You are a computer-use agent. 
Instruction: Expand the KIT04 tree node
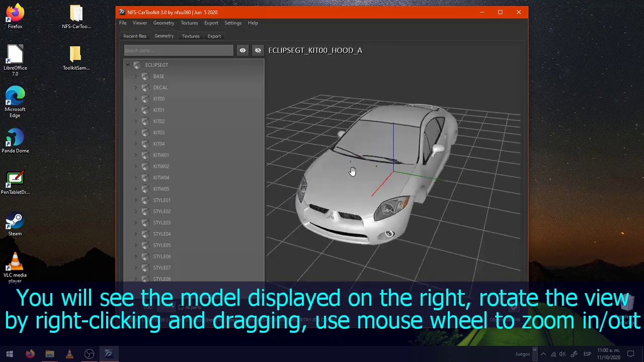[136, 144]
